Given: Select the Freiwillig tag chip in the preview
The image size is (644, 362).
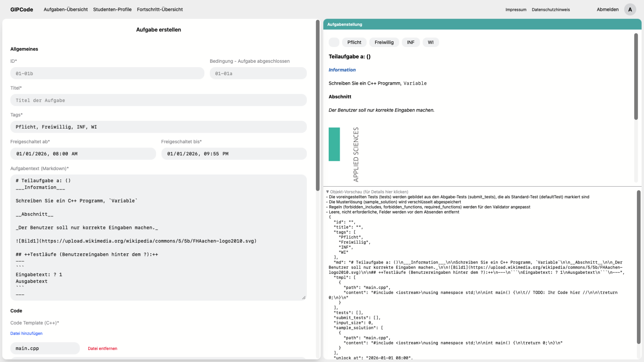Looking at the screenshot, I should point(384,42).
